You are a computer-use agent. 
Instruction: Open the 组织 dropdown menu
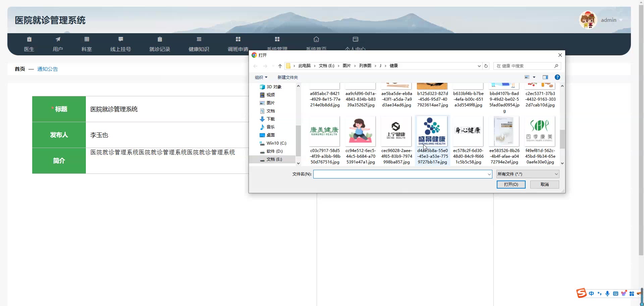261,78
